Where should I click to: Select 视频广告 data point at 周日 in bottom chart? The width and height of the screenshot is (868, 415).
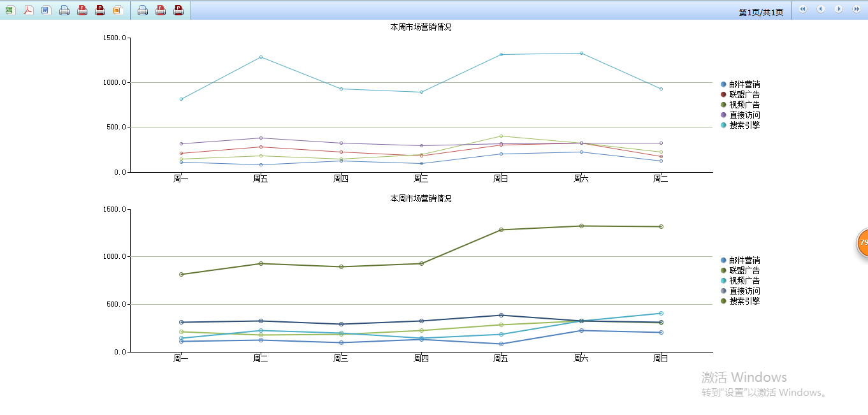661,313
